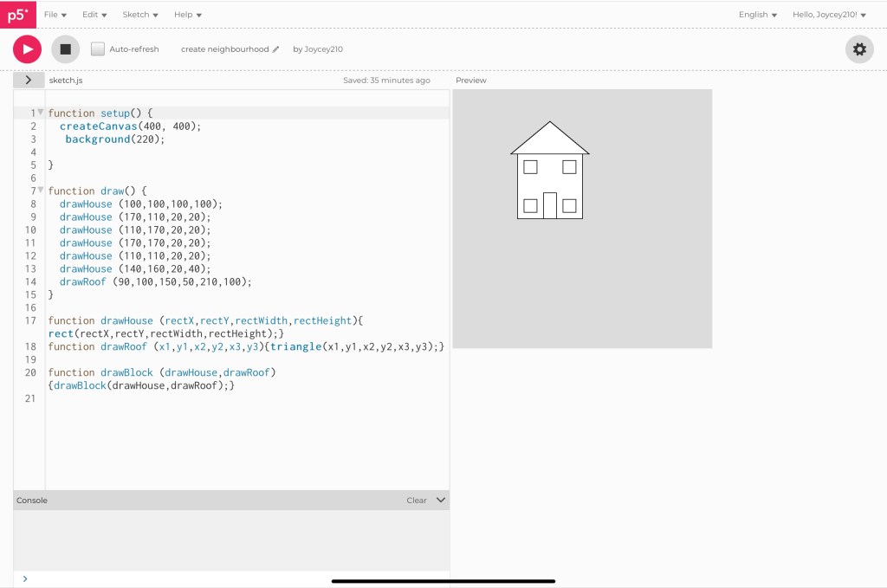Fold the draw function at line 7
The height and width of the screenshot is (588, 887).
[x=41, y=191]
